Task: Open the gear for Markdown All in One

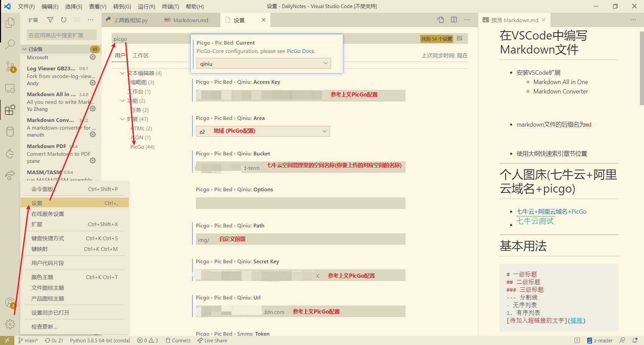Action: (x=93, y=109)
